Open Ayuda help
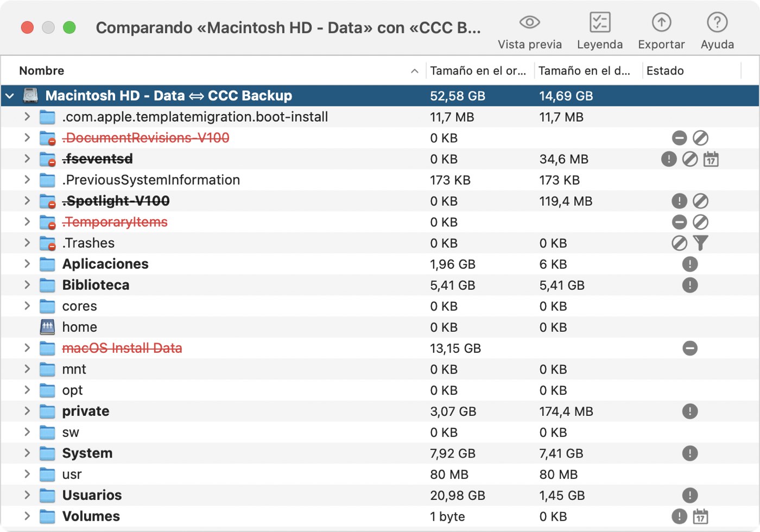This screenshot has height=532, width=760. pyautogui.click(x=717, y=31)
